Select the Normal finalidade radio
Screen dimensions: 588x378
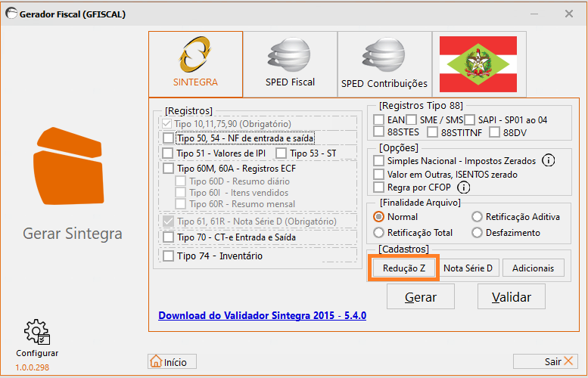[x=378, y=217]
